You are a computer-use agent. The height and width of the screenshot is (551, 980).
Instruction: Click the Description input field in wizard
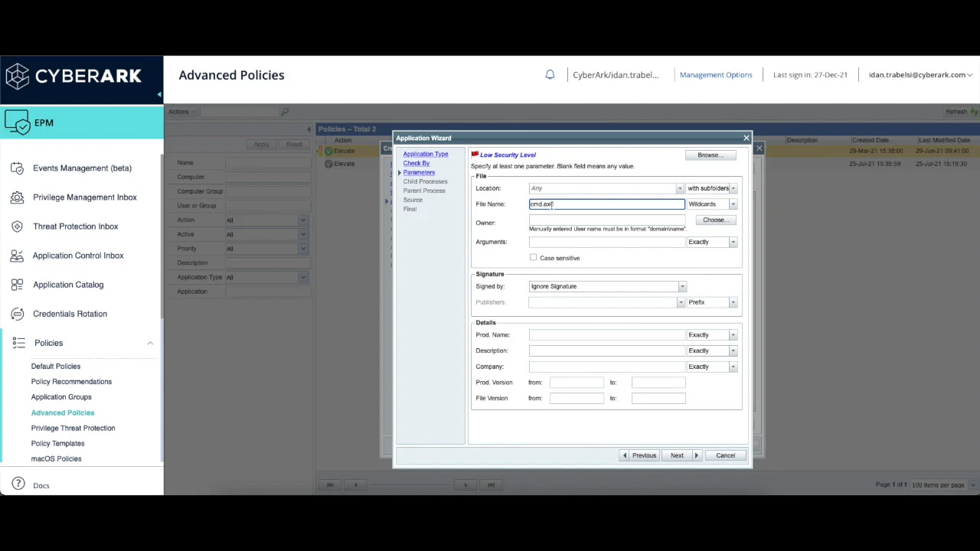coord(606,350)
